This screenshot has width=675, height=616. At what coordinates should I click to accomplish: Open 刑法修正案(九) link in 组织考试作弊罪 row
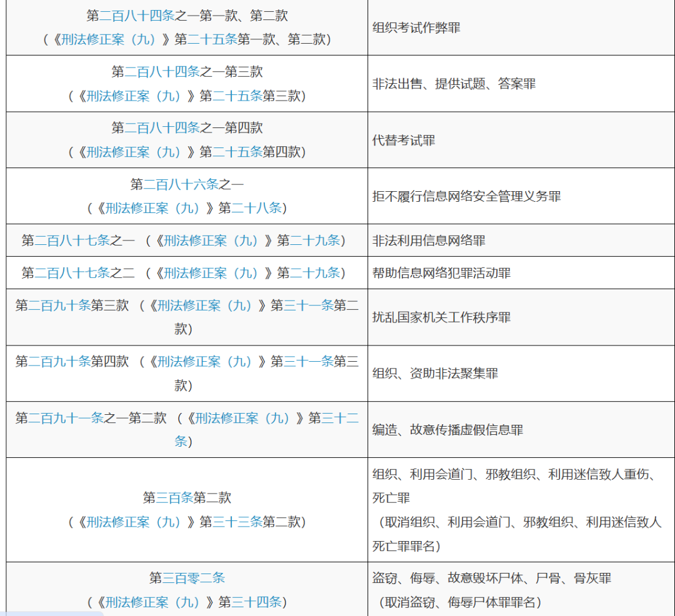108,39
